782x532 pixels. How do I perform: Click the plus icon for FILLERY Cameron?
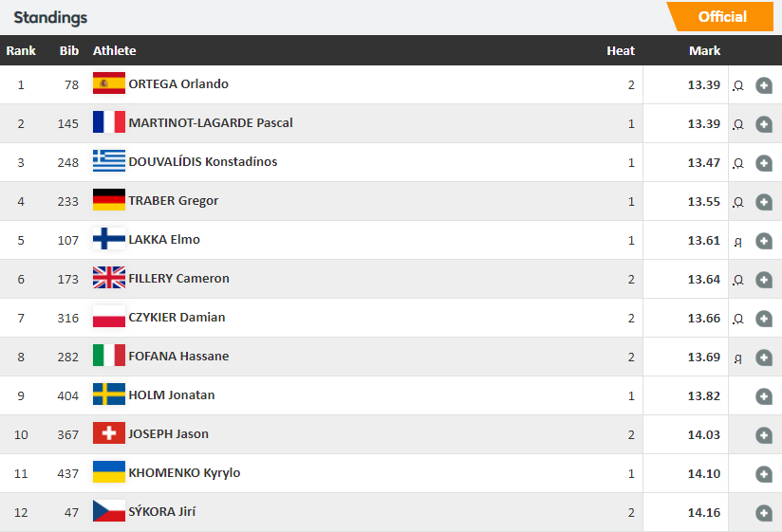(764, 280)
